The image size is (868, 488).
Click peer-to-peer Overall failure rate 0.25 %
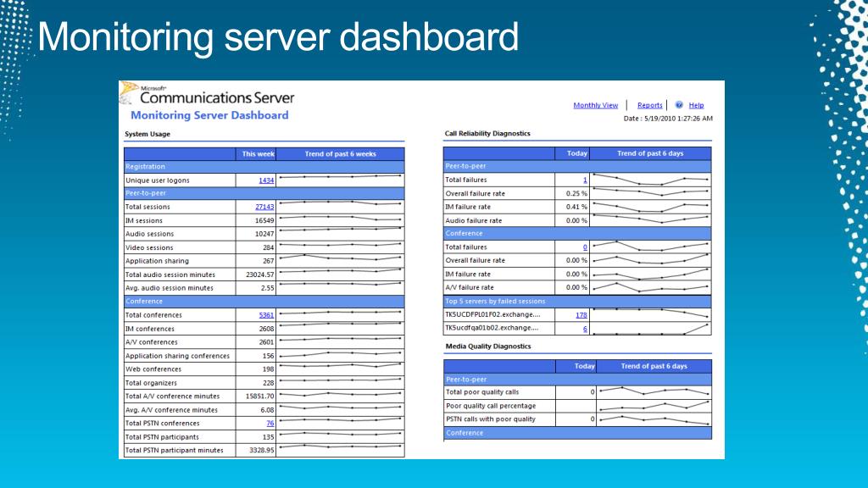click(x=576, y=194)
